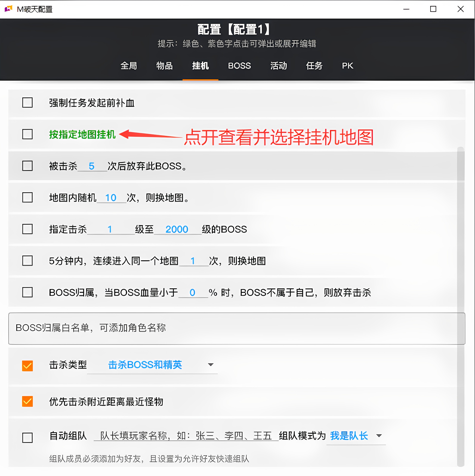Uncheck 优先击杀附近距离最近怪物

point(27,401)
